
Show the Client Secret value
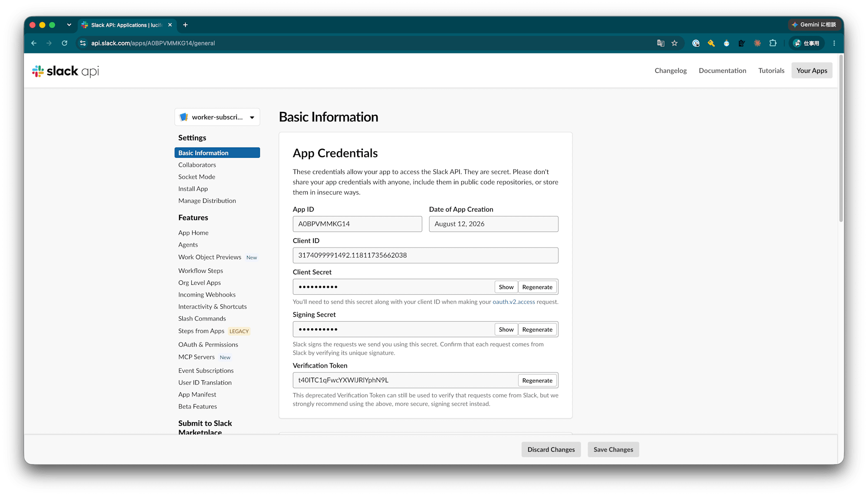point(506,287)
